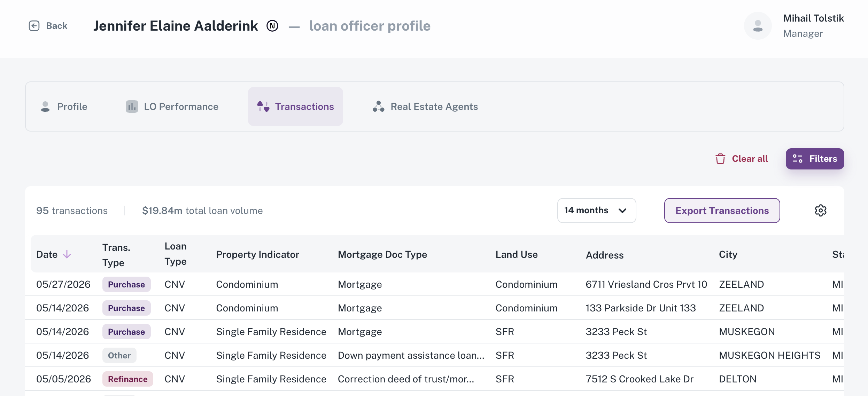Click the Date column header

pyautogui.click(x=47, y=254)
